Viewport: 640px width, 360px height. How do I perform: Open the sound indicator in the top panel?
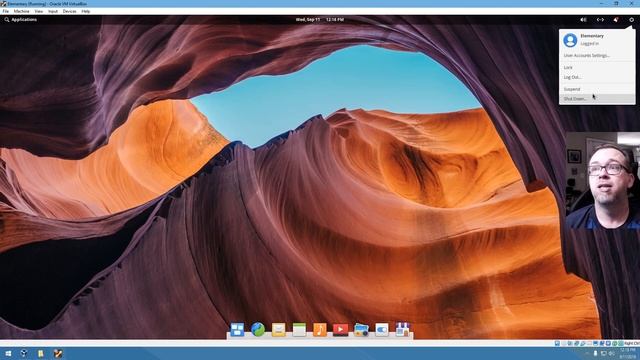coord(583,20)
